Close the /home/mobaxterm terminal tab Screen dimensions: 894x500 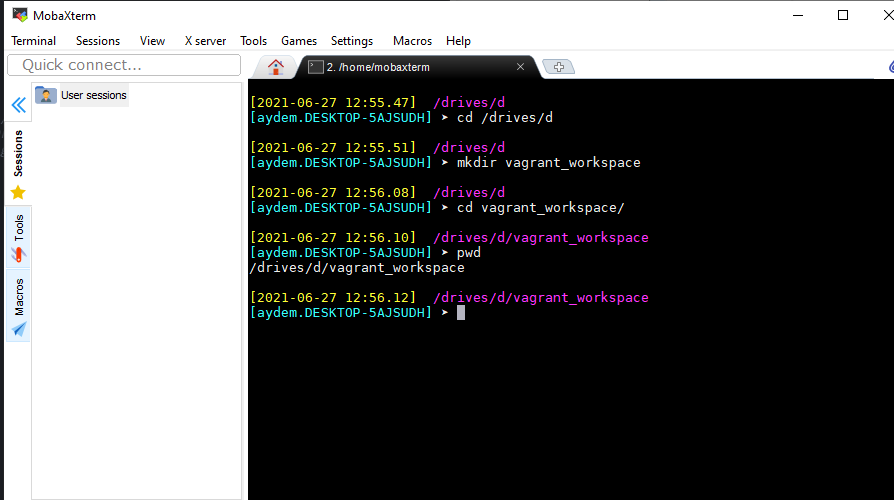(520, 67)
